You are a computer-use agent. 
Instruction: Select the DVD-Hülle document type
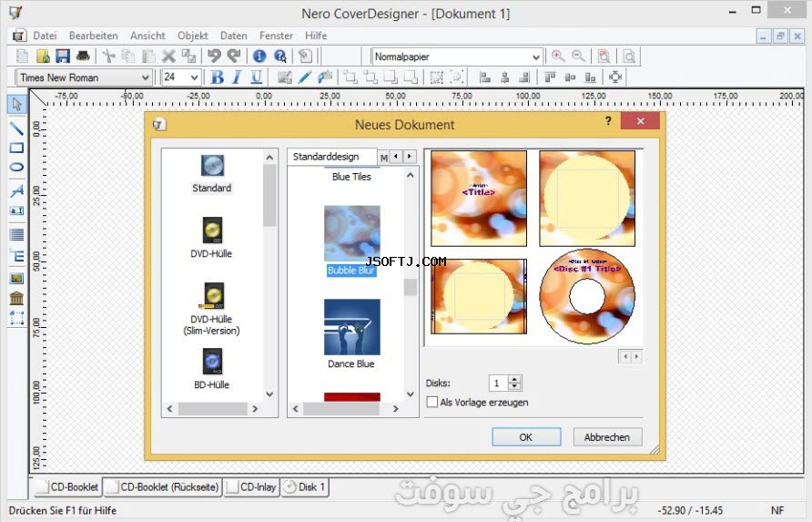[x=211, y=238]
